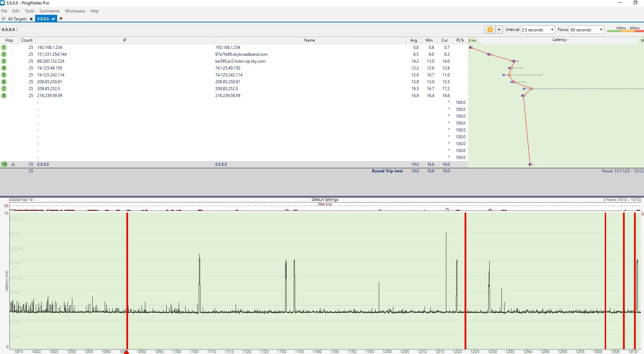
Task: Click the 100ms/200ms latency color scale legend
Action: 625,30
